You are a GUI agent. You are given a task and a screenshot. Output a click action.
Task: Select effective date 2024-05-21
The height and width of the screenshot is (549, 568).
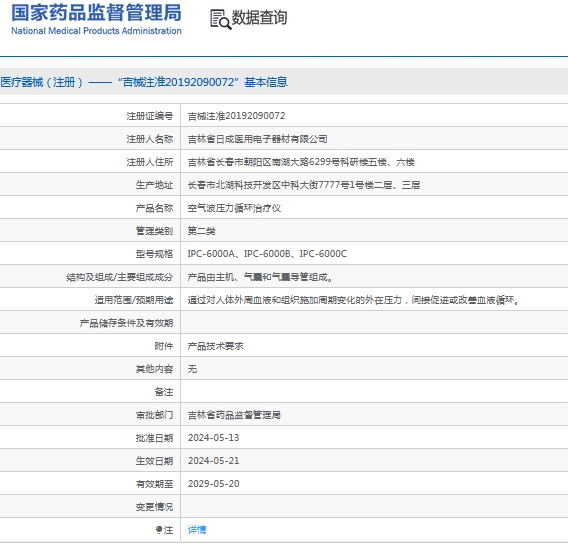click(x=213, y=461)
